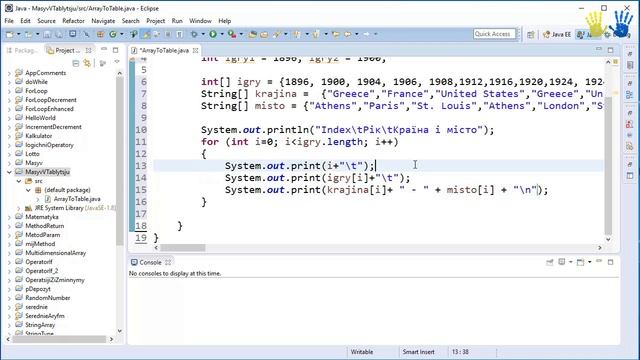Screen dimensions: 640x360
Task: Open the Refactor menu
Action: coord(73,21)
